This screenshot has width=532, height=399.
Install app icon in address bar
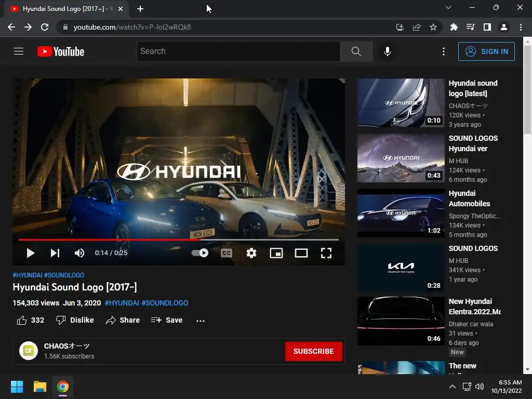400,27
